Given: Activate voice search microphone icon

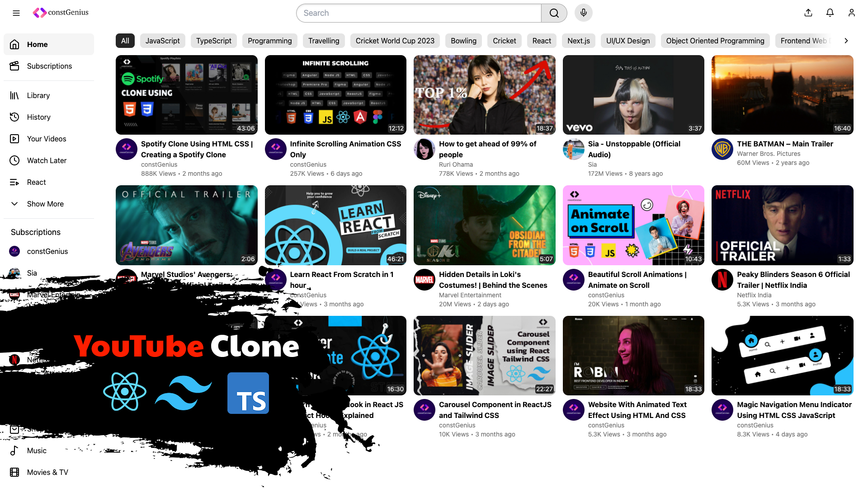Looking at the screenshot, I should (583, 13).
